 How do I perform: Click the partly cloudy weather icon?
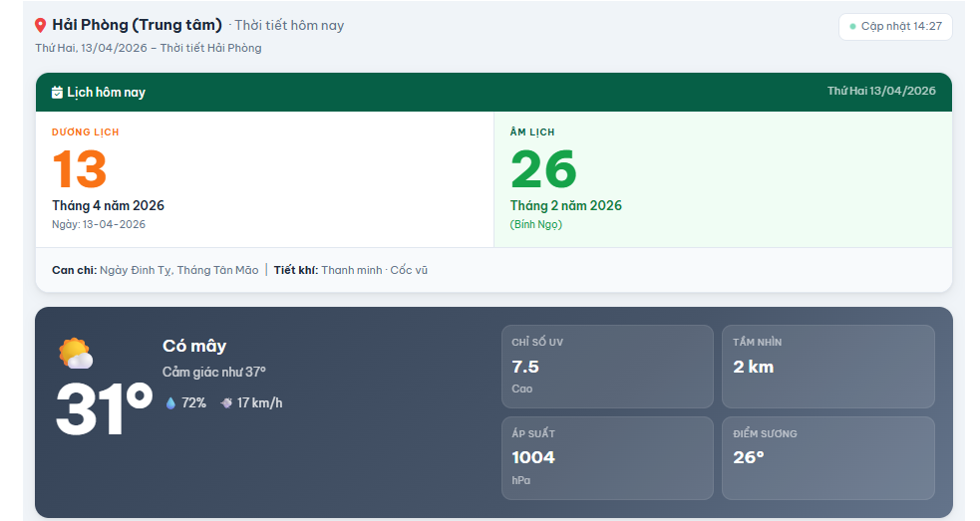pyautogui.click(x=76, y=354)
